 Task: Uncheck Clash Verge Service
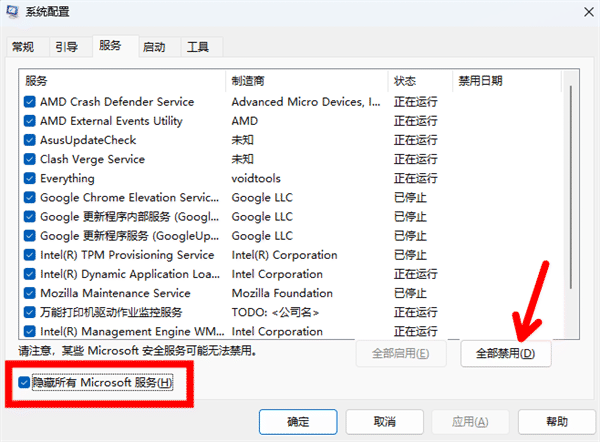click(29, 159)
